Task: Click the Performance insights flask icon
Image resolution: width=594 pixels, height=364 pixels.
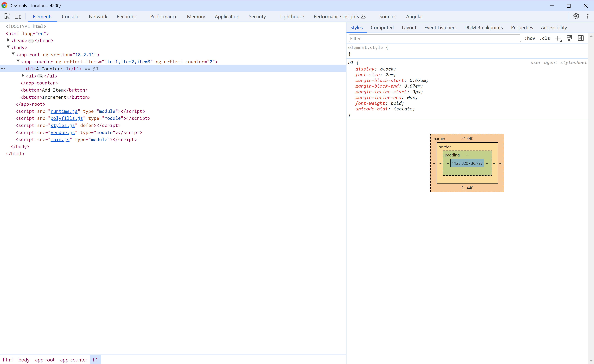Action: click(x=364, y=16)
